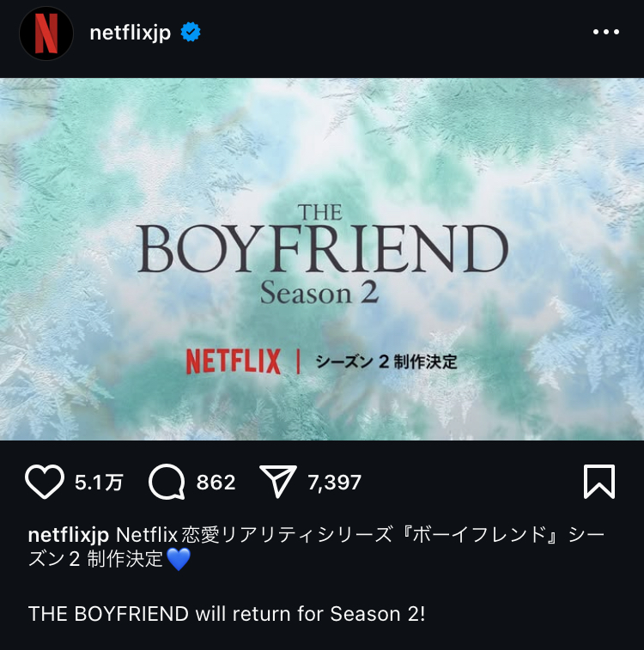The height and width of the screenshot is (650, 644).
Task: Open the Netflix profile picture
Action: click(46, 33)
